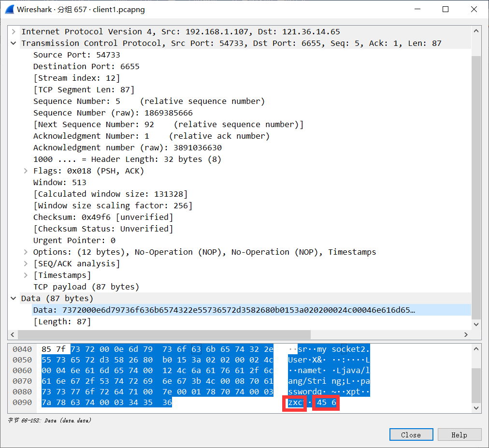Click hex offset 0060
The image size is (489, 448).
(x=22, y=370)
